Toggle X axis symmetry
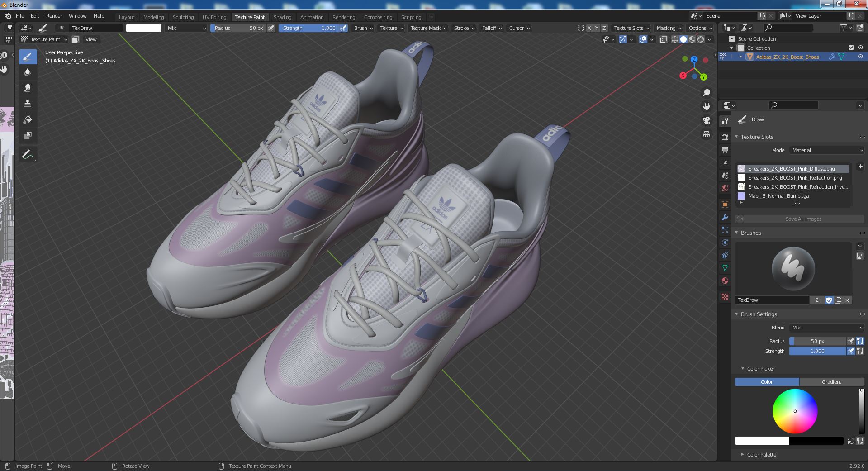868x471 pixels. 589,28
